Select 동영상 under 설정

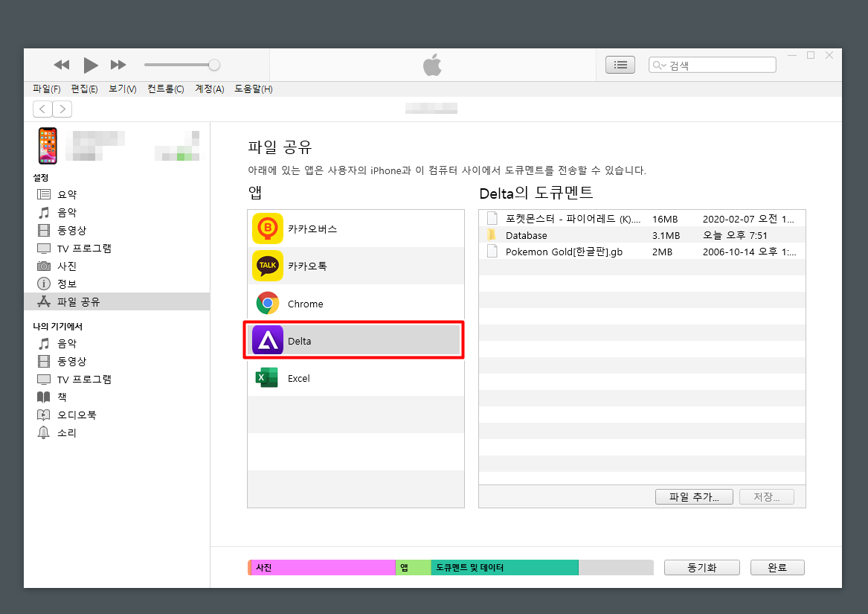[117, 230]
